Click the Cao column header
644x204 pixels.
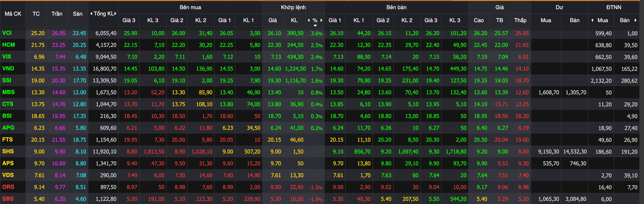(479, 20)
